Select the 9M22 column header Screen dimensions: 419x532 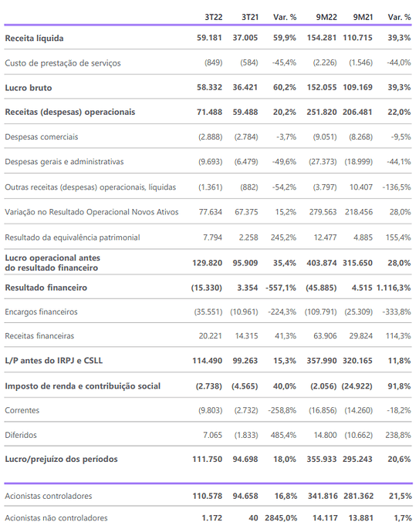click(x=326, y=17)
